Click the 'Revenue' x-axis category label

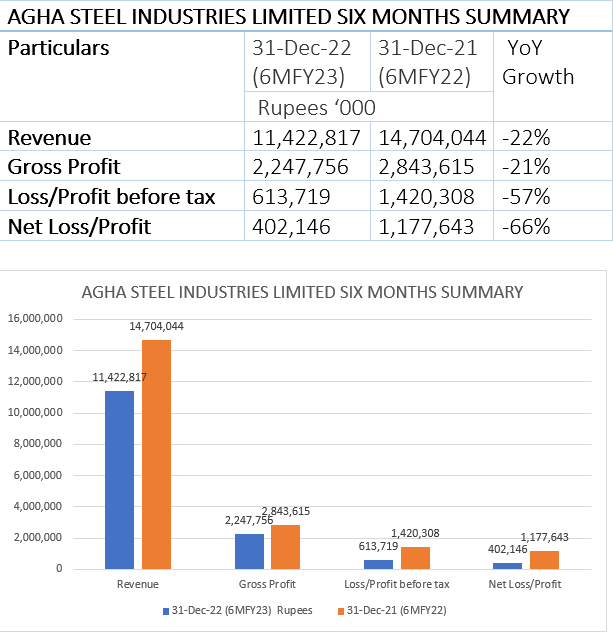(x=138, y=584)
